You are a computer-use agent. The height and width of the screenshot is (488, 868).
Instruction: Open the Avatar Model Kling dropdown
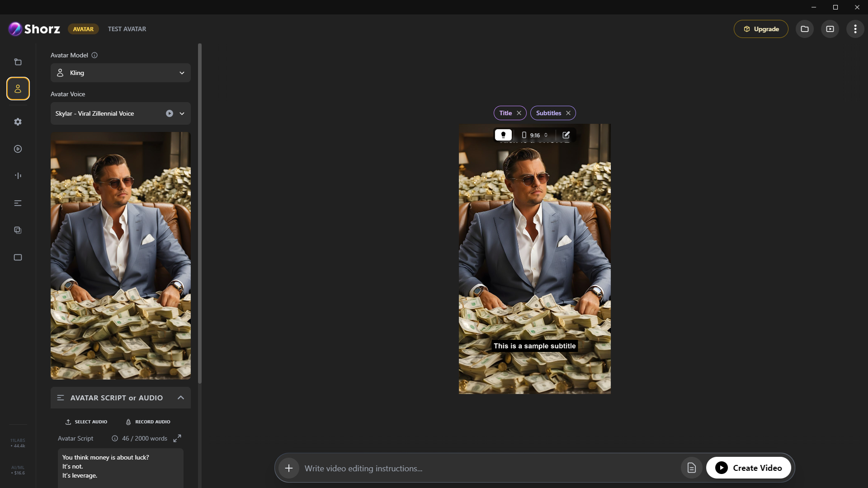(x=121, y=73)
